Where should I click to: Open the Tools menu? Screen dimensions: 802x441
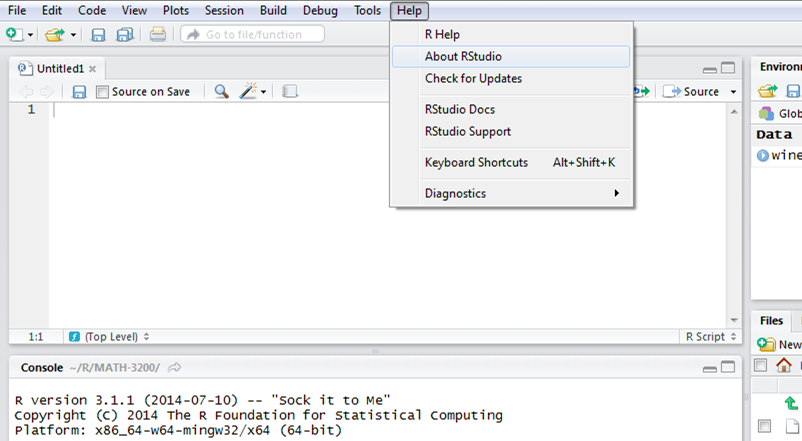tap(367, 10)
